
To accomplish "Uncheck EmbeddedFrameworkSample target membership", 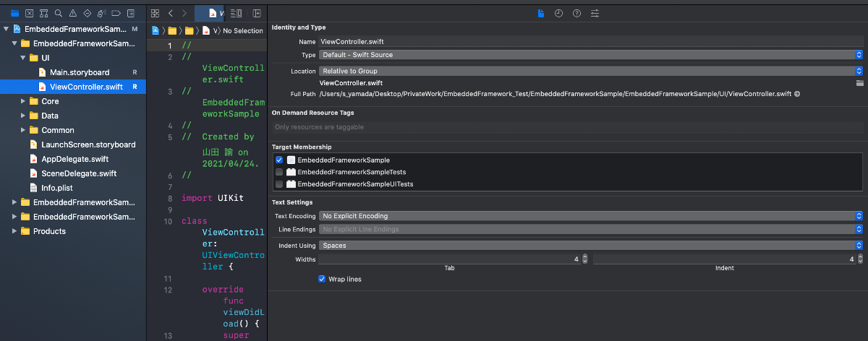I will click(279, 160).
